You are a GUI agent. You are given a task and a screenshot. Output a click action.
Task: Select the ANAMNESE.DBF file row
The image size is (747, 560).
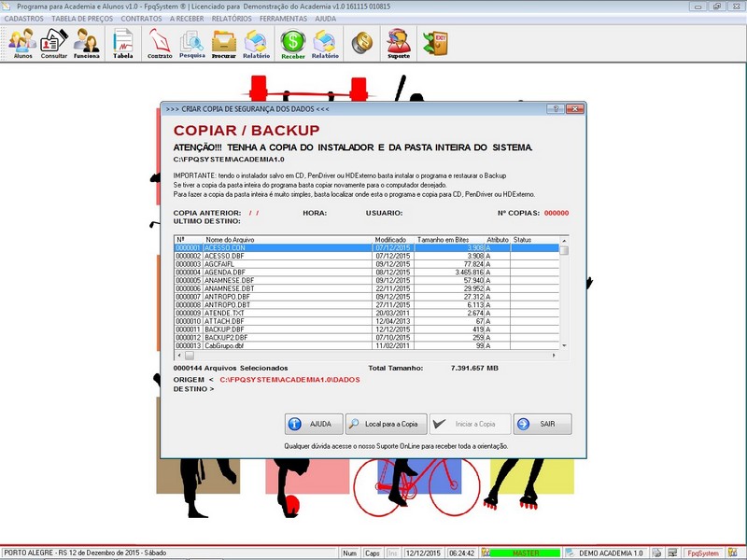[367, 280]
